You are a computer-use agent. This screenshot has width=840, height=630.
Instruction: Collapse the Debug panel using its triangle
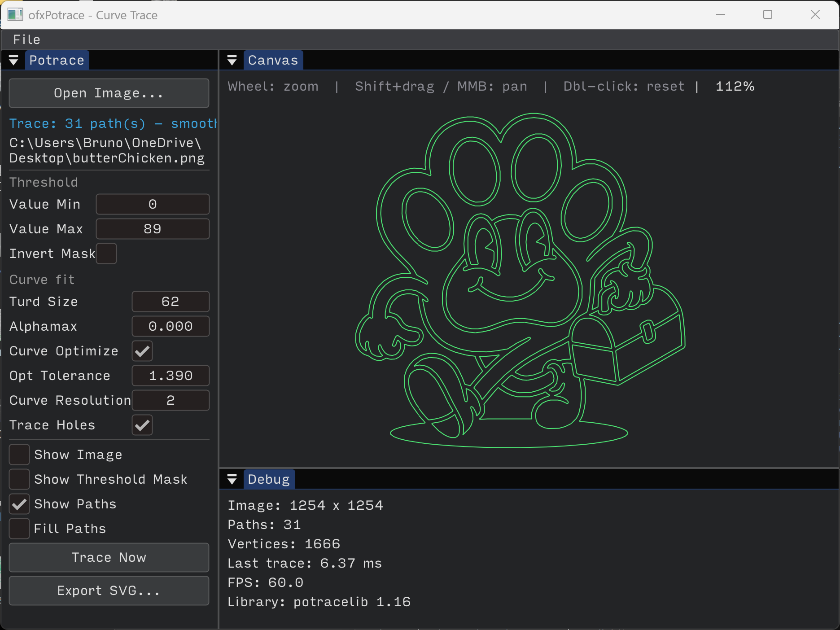tap(232, 479)
